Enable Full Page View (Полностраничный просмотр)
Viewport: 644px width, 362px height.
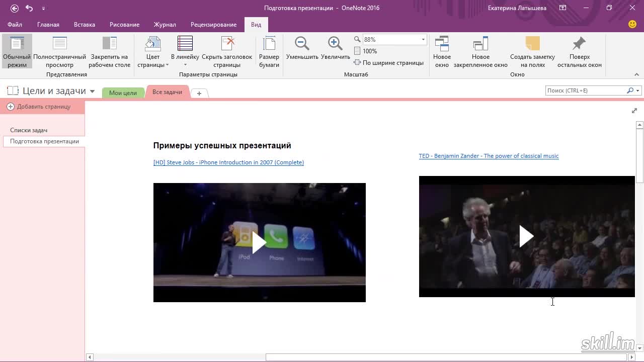59,52
